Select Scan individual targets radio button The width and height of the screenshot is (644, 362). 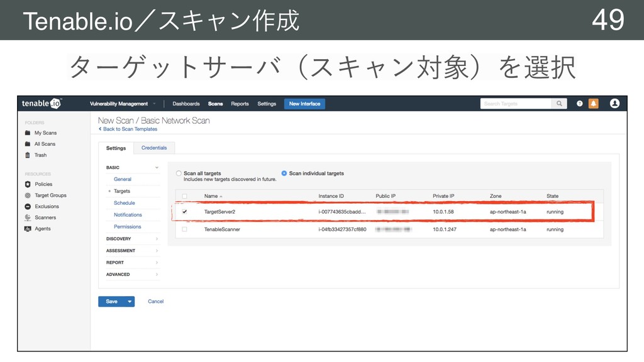(284, 173)
